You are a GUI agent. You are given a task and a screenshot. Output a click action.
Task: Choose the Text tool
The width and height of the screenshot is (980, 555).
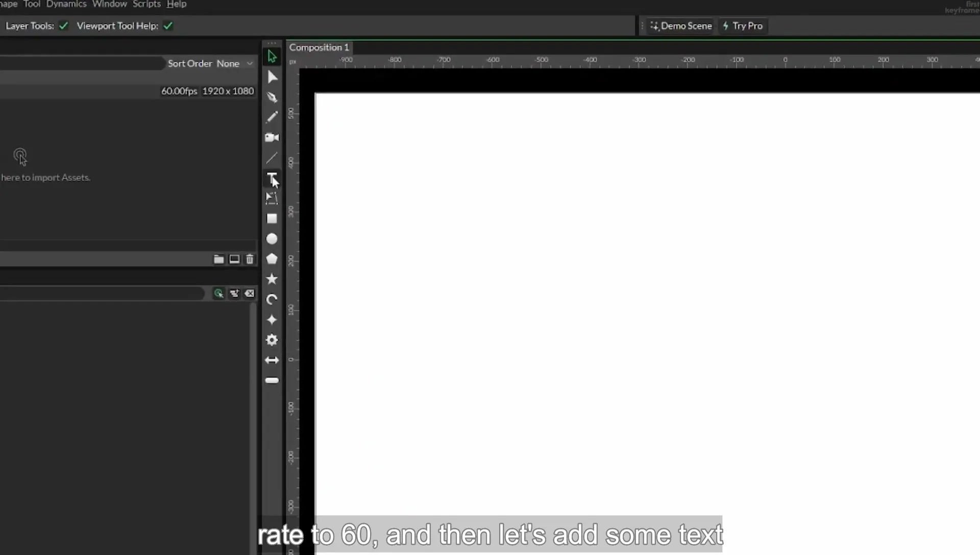tap(272, 178)
